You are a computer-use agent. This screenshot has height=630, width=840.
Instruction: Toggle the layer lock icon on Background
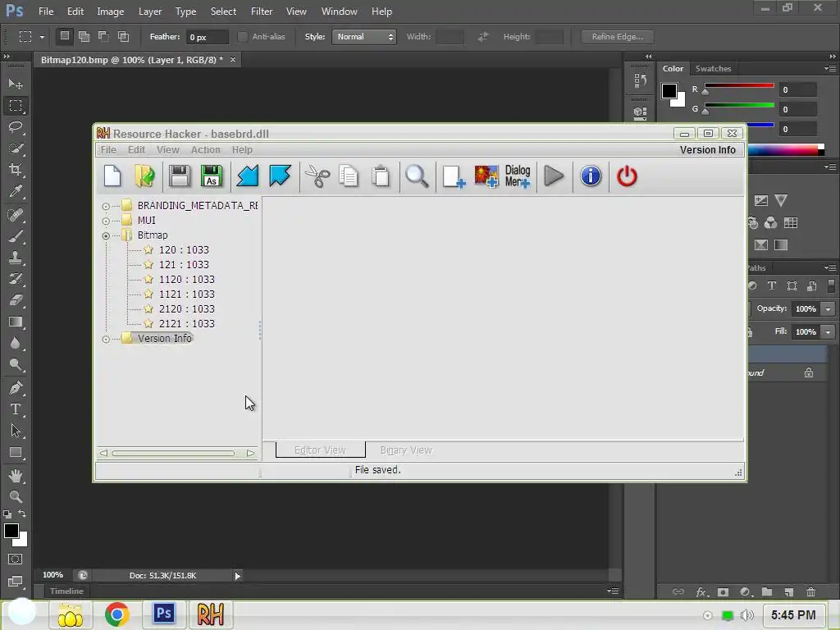808,372
